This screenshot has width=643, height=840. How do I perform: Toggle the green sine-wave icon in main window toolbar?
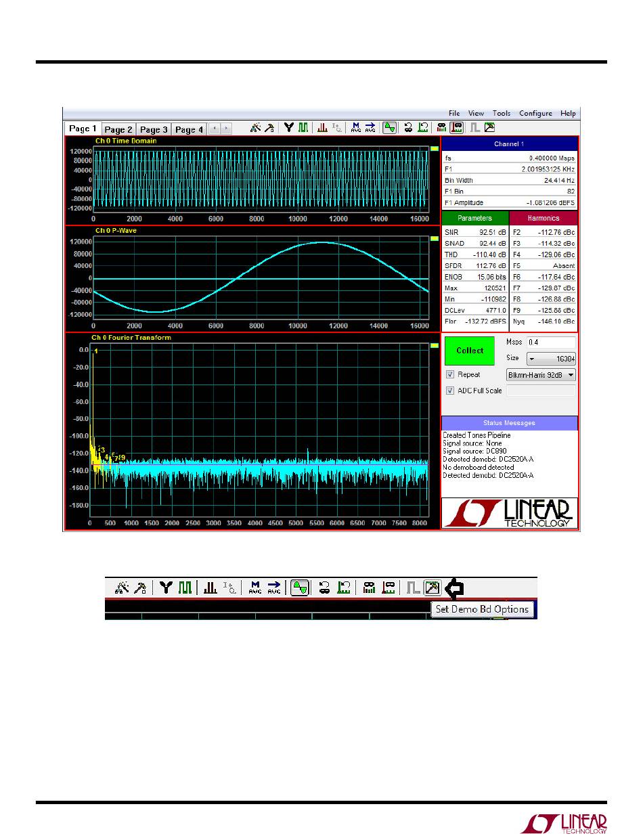tap(389, 127)
